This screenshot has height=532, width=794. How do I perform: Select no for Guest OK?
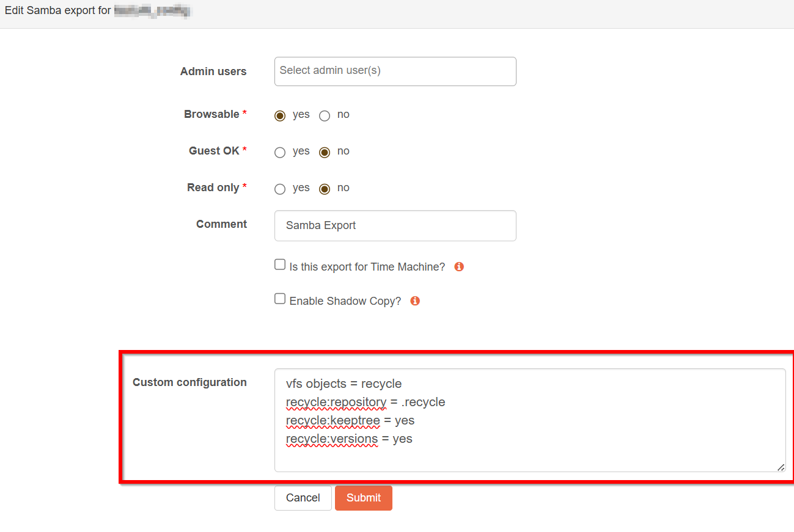(325, 152)
